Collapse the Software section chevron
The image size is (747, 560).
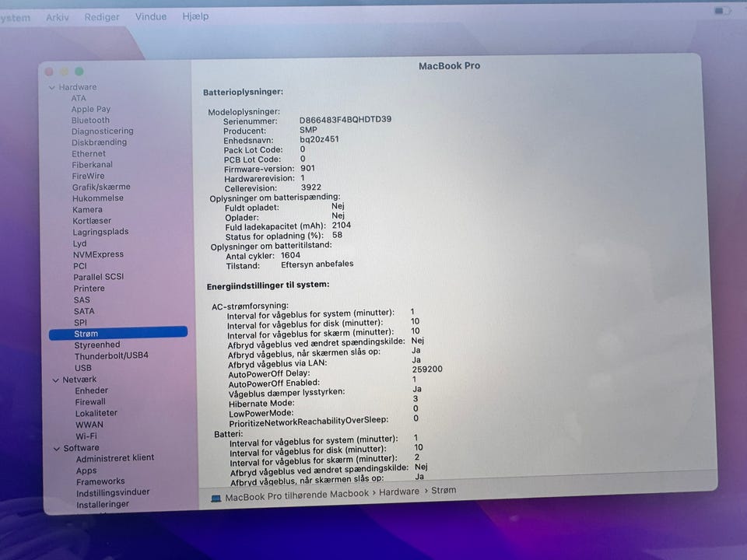click(x=57, y=449)
